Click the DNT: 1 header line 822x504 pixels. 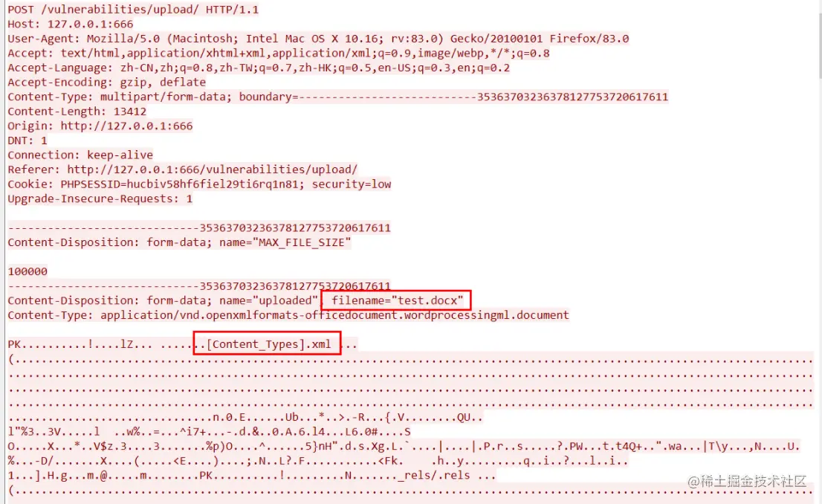[x=27, y=140]
